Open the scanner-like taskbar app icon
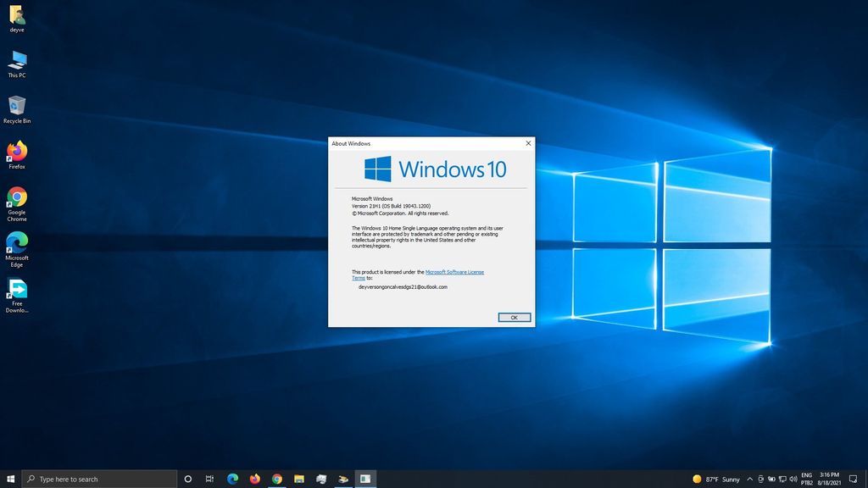868x488 pixels. coord(343,479)
